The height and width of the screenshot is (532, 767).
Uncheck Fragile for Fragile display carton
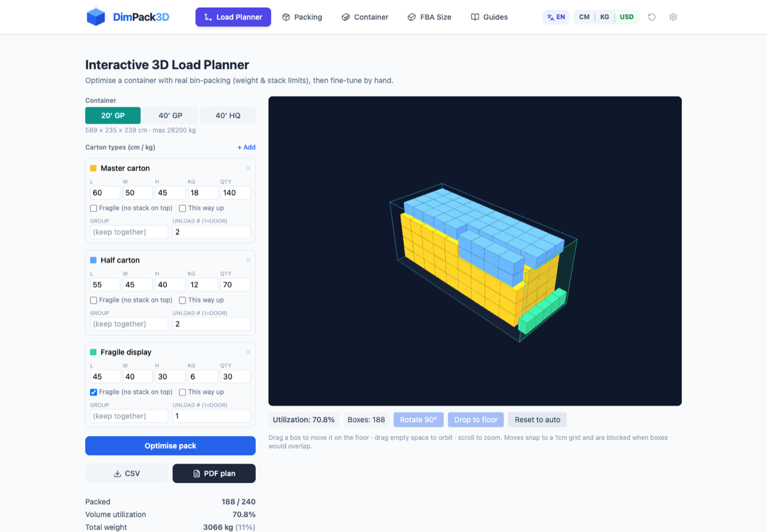point(94,392)
